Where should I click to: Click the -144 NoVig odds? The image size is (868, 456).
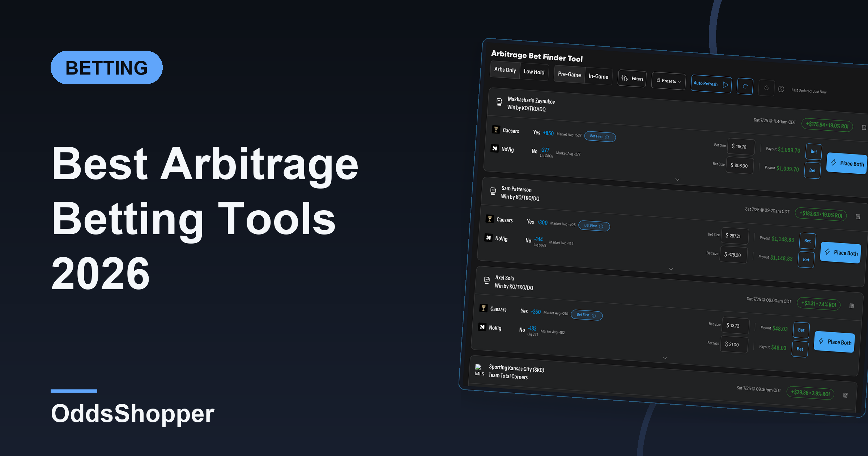coord(539,239)
